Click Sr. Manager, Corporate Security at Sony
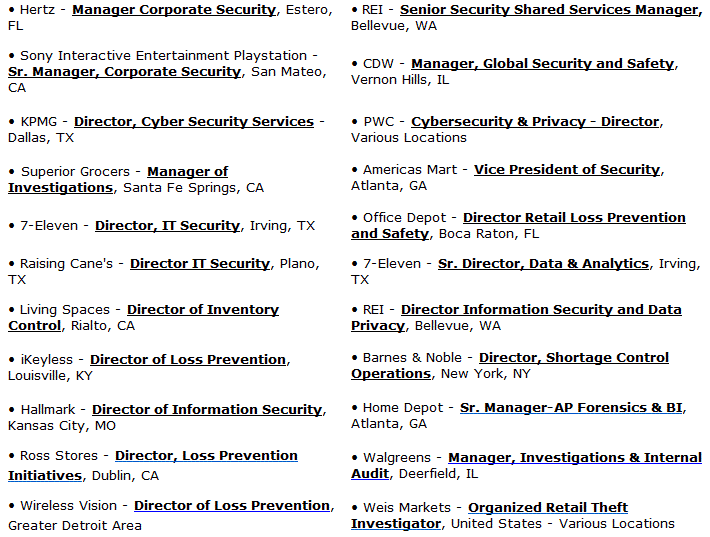710x537 pixels. tap(125, 72)
